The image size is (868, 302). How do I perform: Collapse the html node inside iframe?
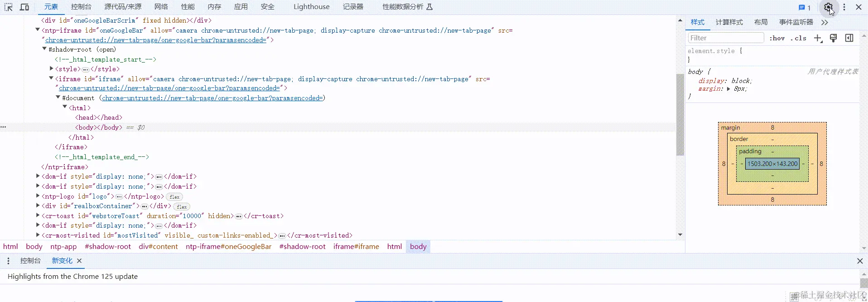coord(65,107)
